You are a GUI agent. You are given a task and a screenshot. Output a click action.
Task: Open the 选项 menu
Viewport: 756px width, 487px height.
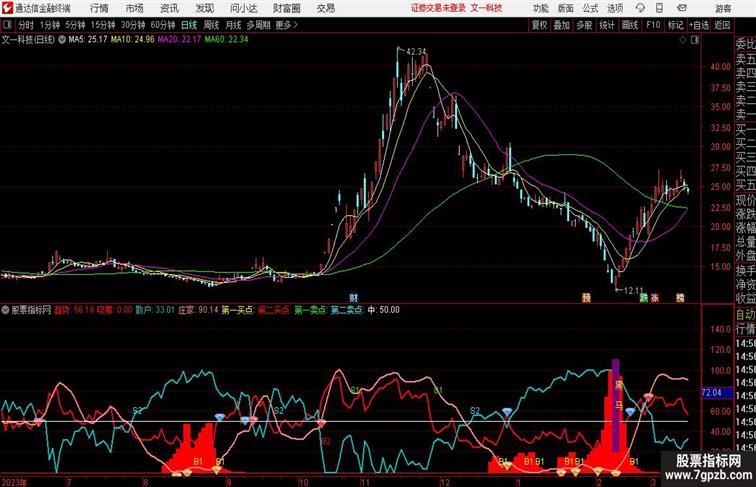point(615,8)
